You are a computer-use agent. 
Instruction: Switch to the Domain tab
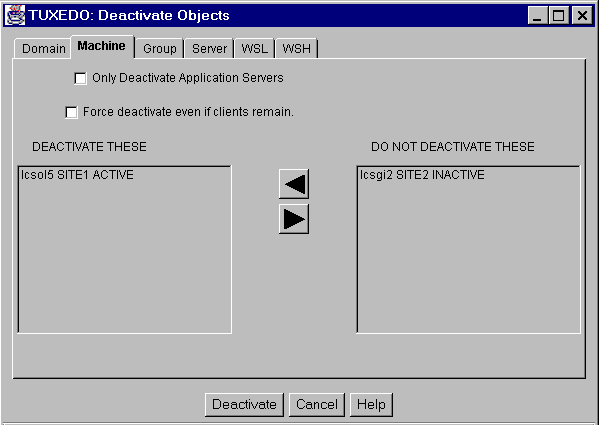[43, 49]
